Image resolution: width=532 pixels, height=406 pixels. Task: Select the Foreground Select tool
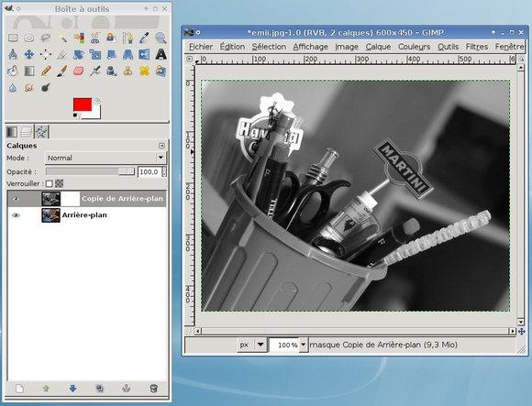click(111, 38)
